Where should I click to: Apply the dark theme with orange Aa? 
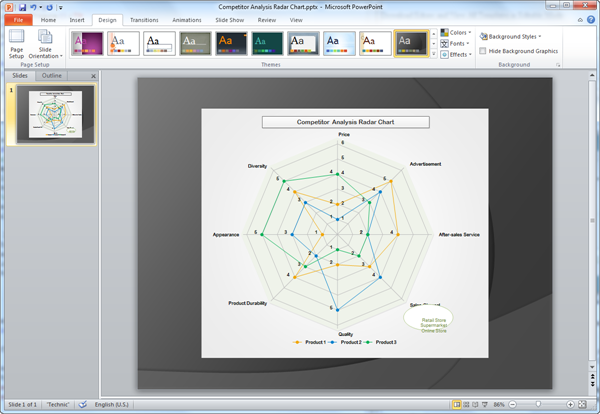[x=231, y=44]
